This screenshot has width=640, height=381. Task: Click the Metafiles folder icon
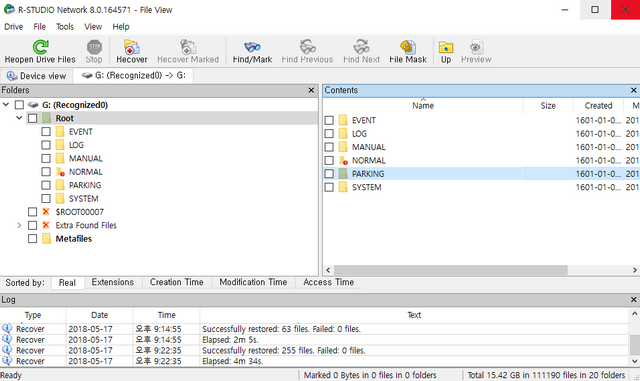[47, 238]
